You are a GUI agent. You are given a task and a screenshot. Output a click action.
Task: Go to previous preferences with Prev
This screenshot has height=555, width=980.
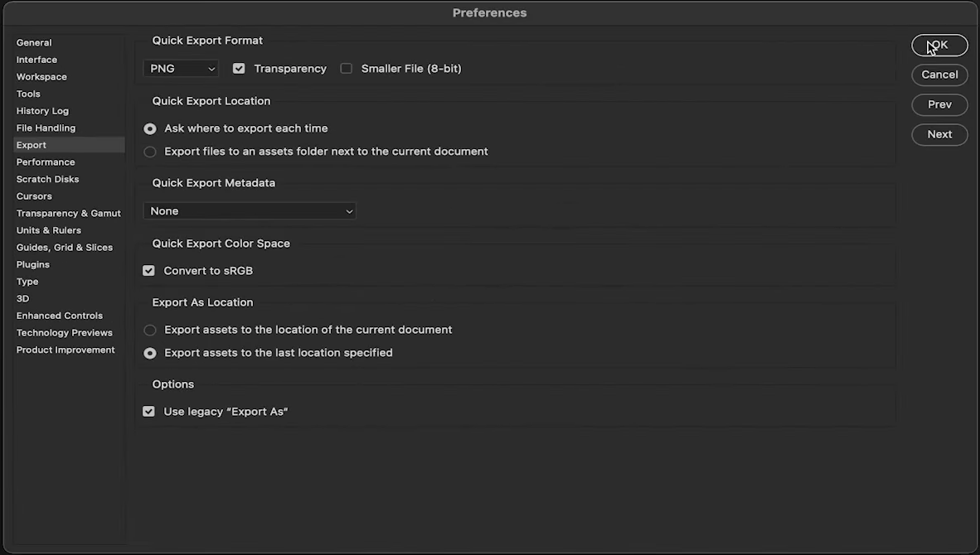(939, 104)
